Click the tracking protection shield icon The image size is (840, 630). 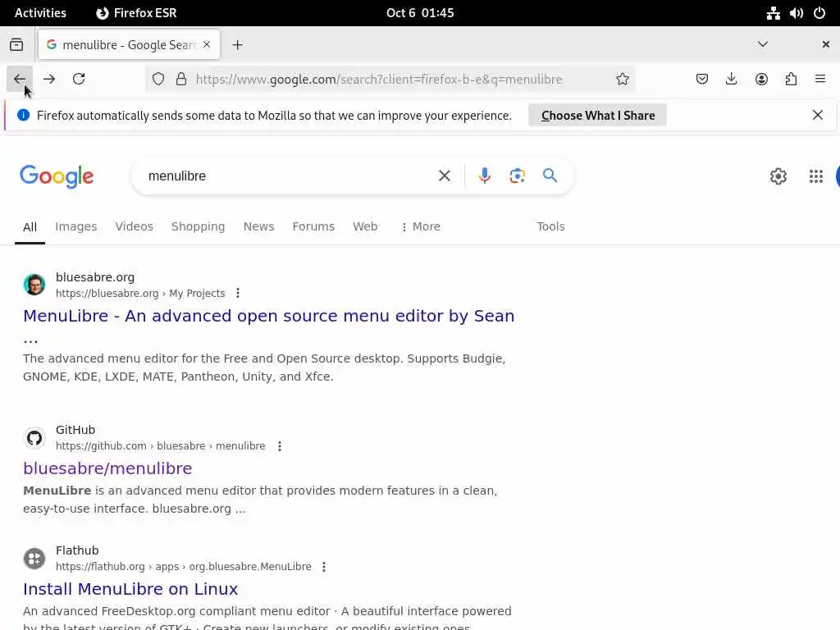click(158, 80)
